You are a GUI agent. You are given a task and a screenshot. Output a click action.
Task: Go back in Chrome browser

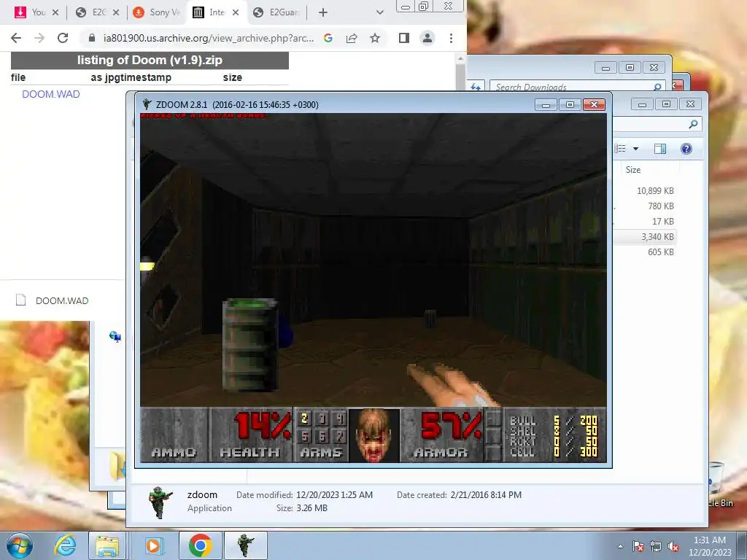tap(16, 38)
